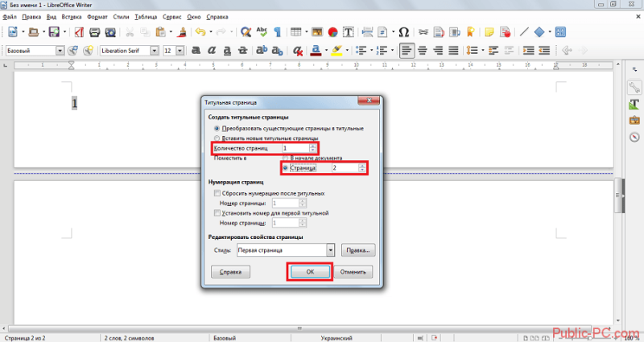Screen dimensions: 644x342
Task: Open the Navigator compass icon in sidebar
Action: (x=634, y=137)
